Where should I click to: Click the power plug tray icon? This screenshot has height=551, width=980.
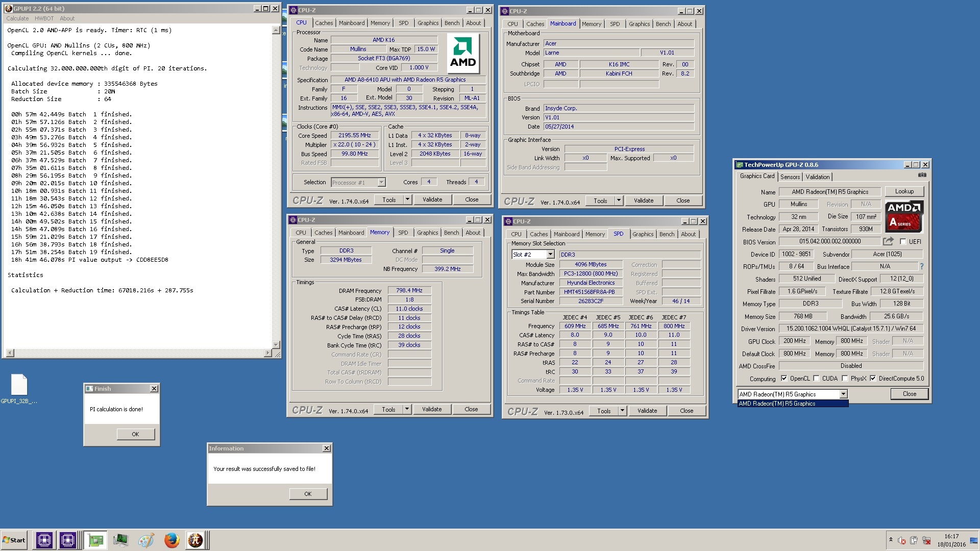click(x=914, y=540)
